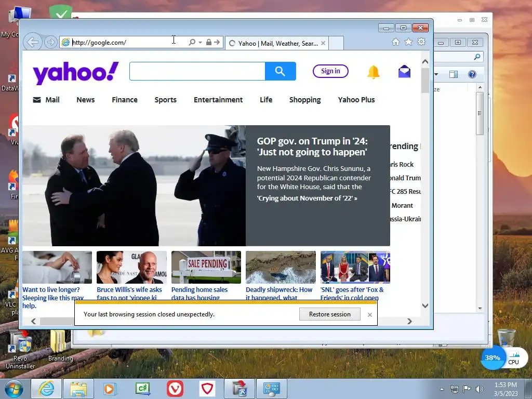Viewport: 532px width, 399px height.
Task: Open the C# application taskbar icon
Action: (x=142, y=389)
